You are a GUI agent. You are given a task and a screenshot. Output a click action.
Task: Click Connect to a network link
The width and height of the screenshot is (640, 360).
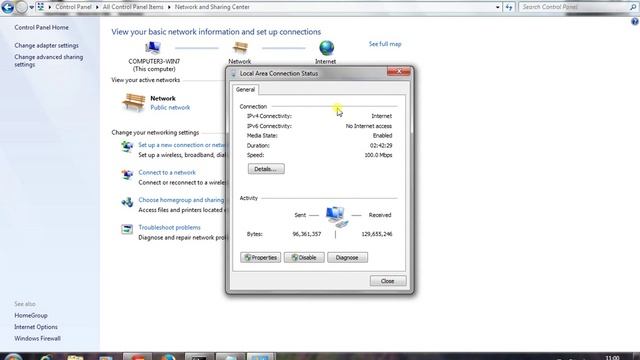(167, 173)
